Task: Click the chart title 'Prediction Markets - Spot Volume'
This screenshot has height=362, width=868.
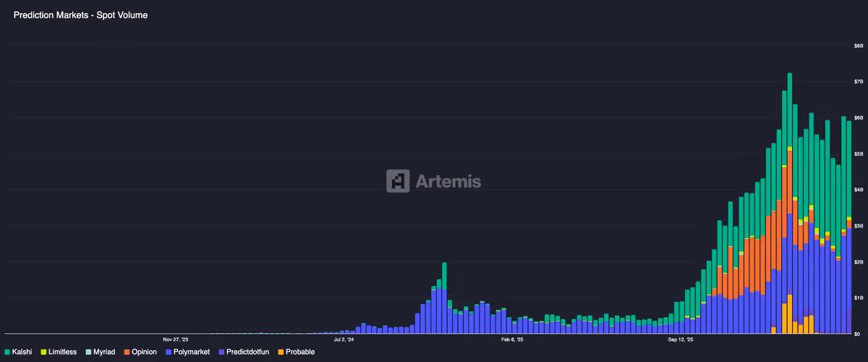Action: [x=80, y=14]
